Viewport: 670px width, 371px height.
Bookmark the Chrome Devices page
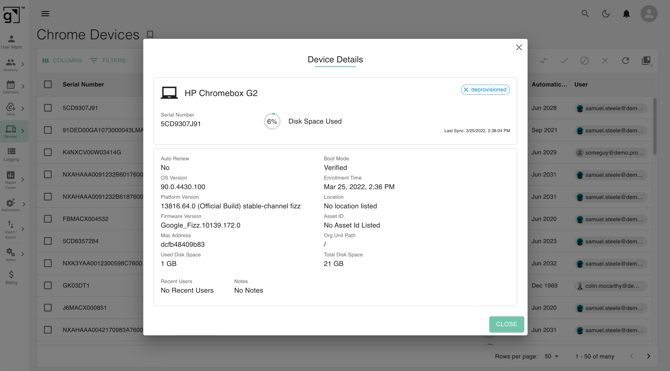(x=150, y=35)
